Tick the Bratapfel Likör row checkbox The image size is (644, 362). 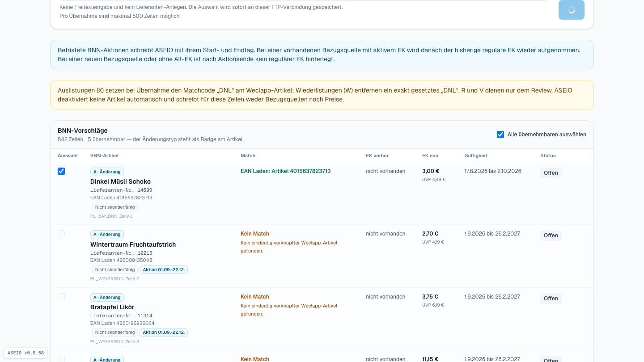coord(61,297)
